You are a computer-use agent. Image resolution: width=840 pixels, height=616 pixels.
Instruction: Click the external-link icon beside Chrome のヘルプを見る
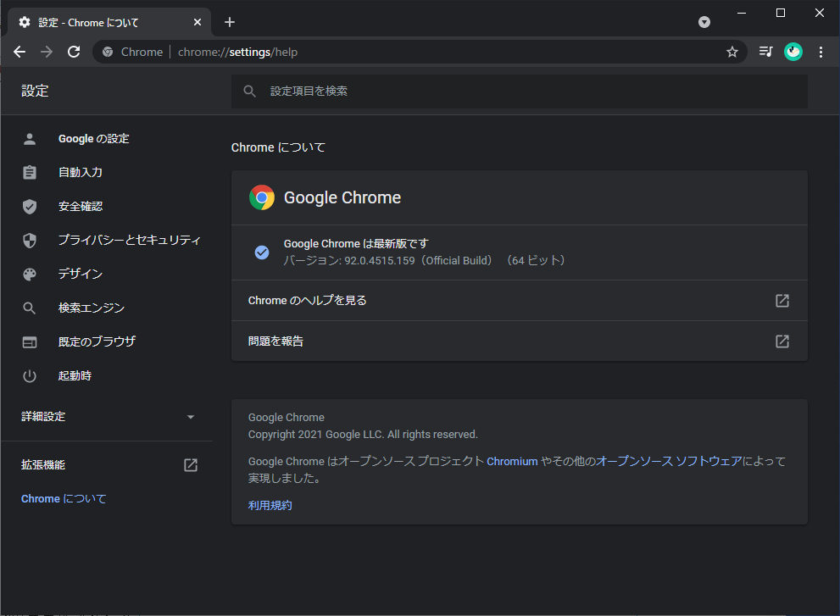tap(781, 300)
